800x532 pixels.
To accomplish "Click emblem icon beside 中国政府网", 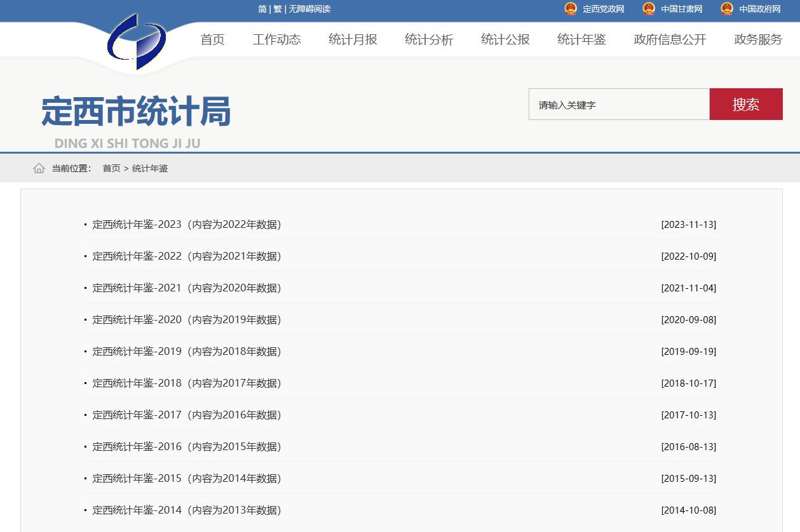I will click(727, 9).
